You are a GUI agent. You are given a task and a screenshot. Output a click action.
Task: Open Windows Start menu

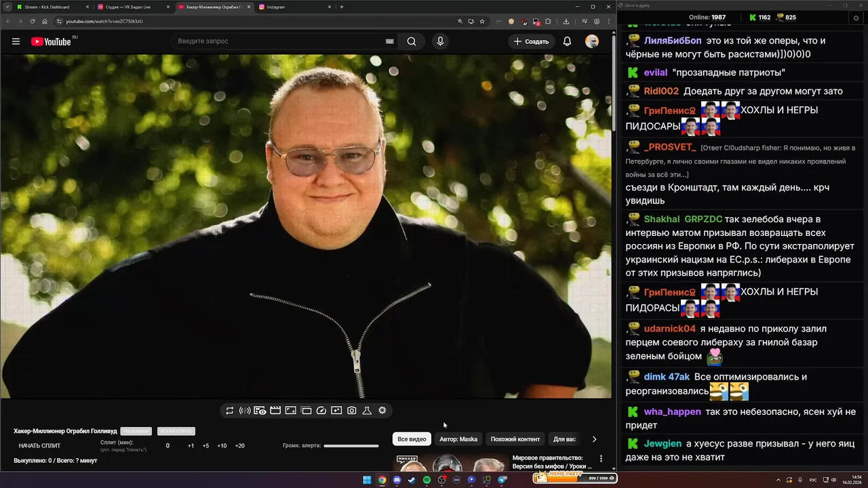(x=367, y=480)
